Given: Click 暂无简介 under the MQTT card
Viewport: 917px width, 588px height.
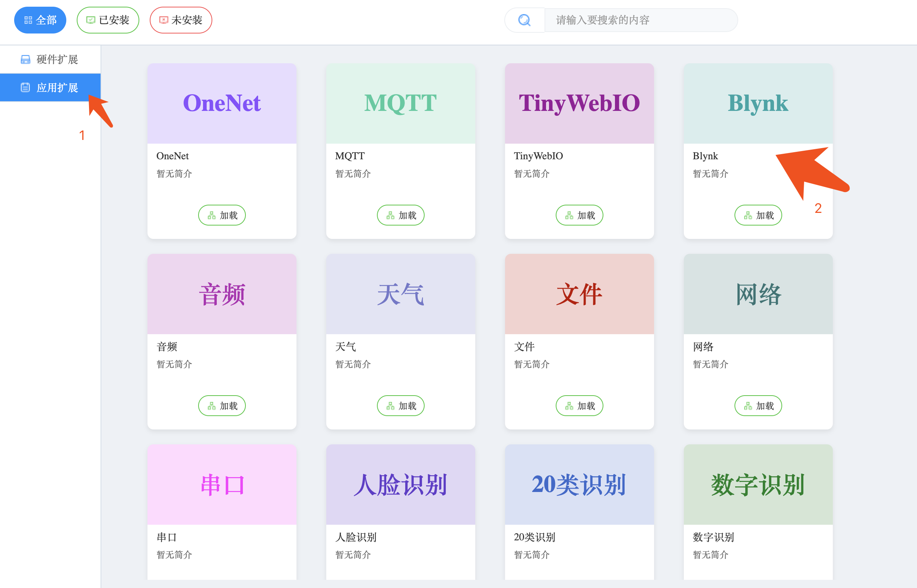Looking at the screenshot, I should pos(353,174).
